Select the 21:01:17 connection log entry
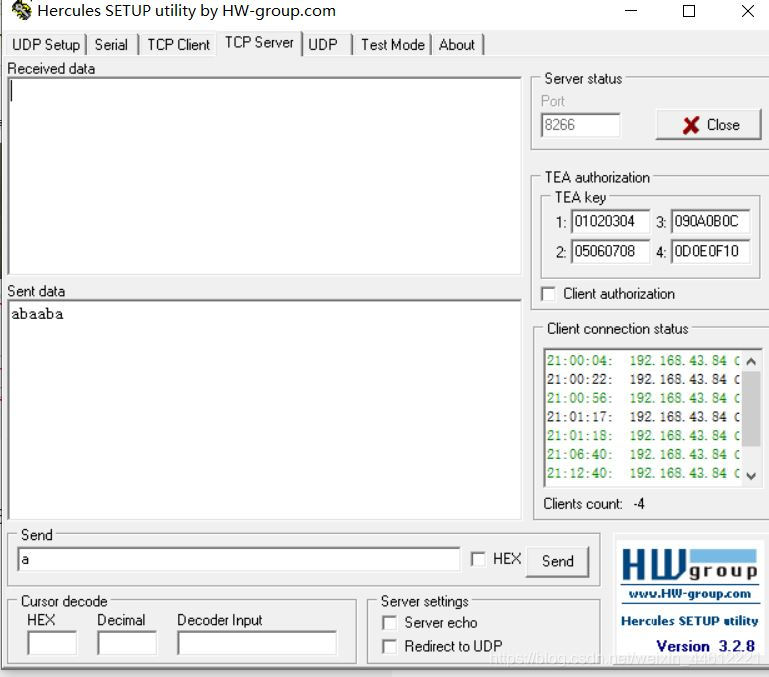The width and height of the screenshot is (769, 677). pos(643,417)
